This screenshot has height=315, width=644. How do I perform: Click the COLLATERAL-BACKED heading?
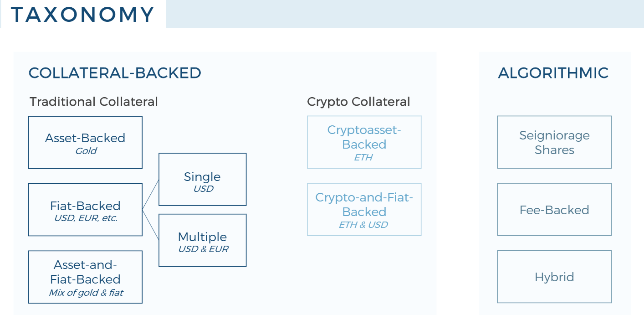pos(115,73)
